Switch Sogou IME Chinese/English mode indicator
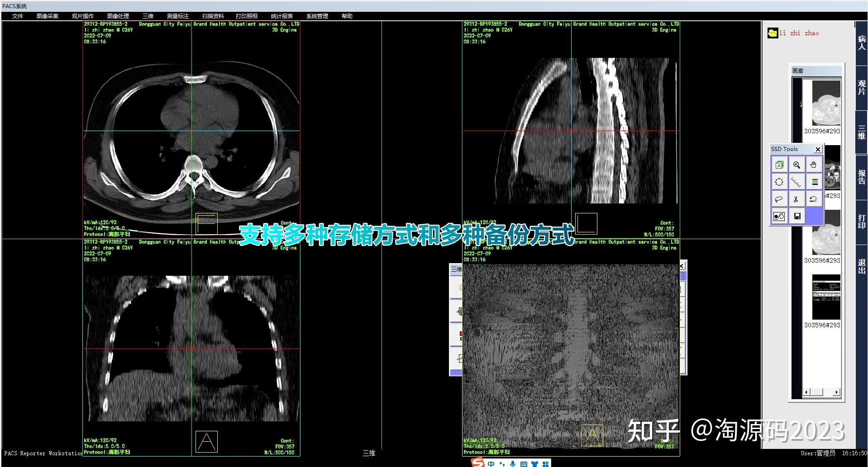The height and width of the screenshot is (467, 868). pyautogui.click(x=491, y=464)
